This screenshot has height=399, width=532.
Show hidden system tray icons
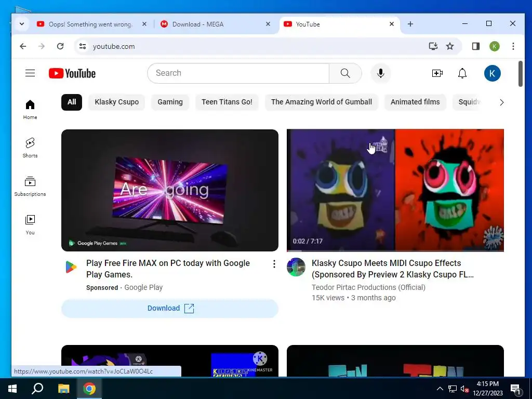[x=440, y=389]
